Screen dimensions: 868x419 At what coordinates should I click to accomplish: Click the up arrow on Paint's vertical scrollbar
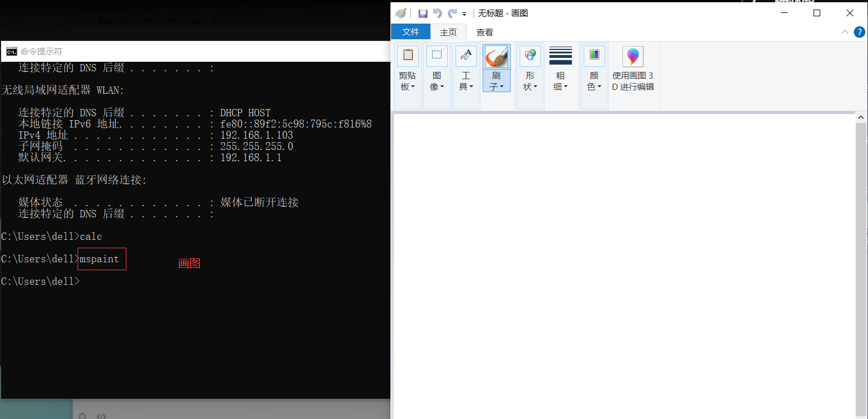(861, 117)
